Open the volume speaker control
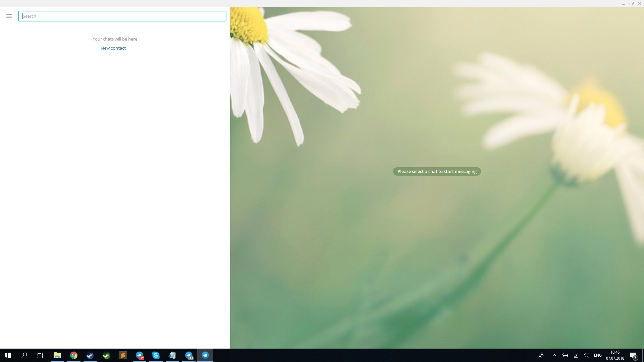The image size is (644, 362). (x=586, y=355)
